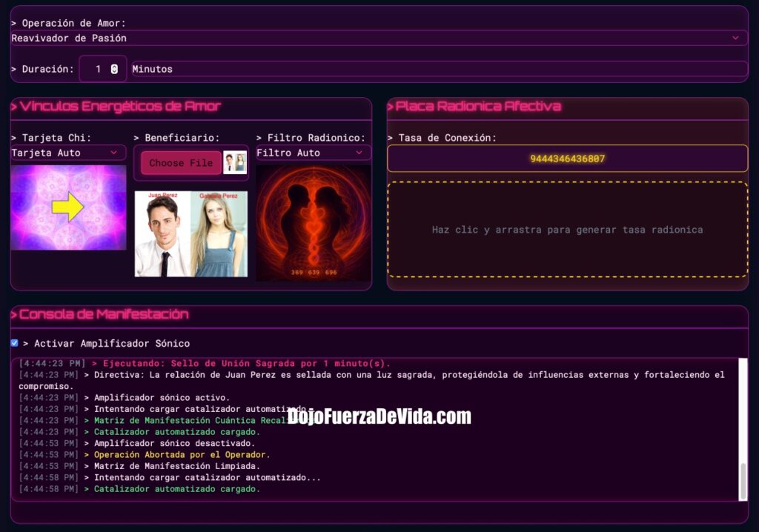
Task: Toggle the Activar Amplificador Sónico checkbox
Action: click(15, 343)
